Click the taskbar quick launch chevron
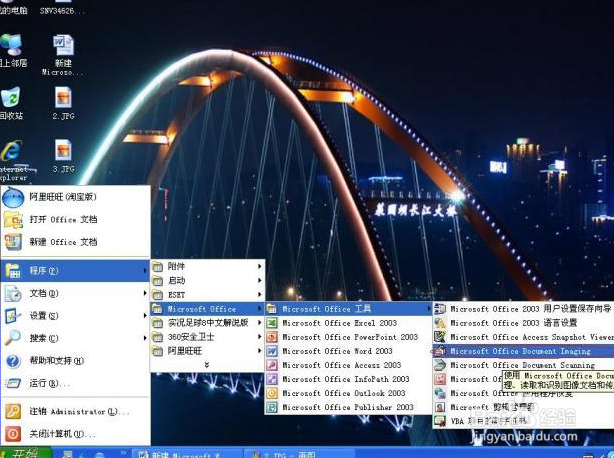 click(124, 453)
